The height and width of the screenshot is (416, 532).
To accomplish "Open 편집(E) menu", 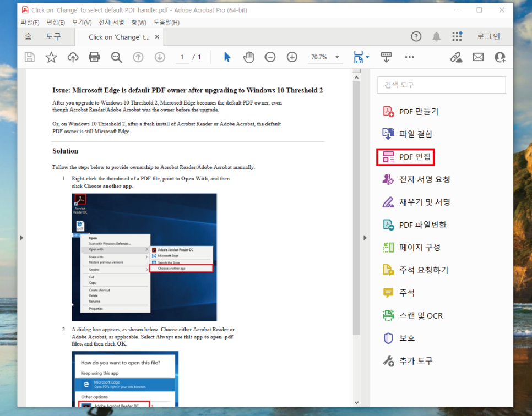I will point(56,23).
